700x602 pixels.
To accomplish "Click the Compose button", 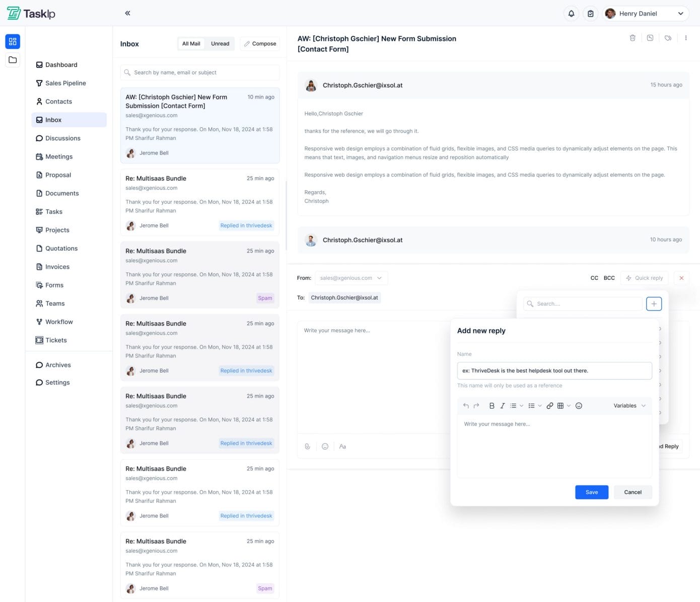I will (260, 44).
